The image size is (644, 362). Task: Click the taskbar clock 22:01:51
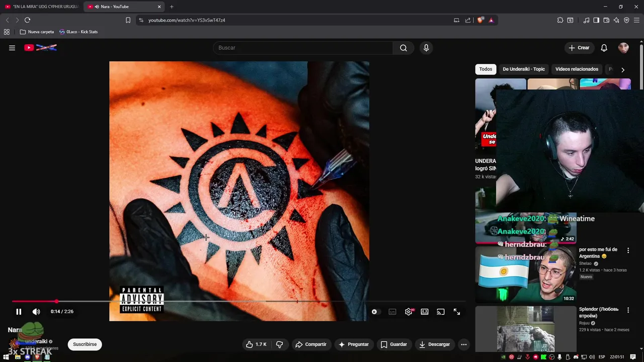(616, 357)
